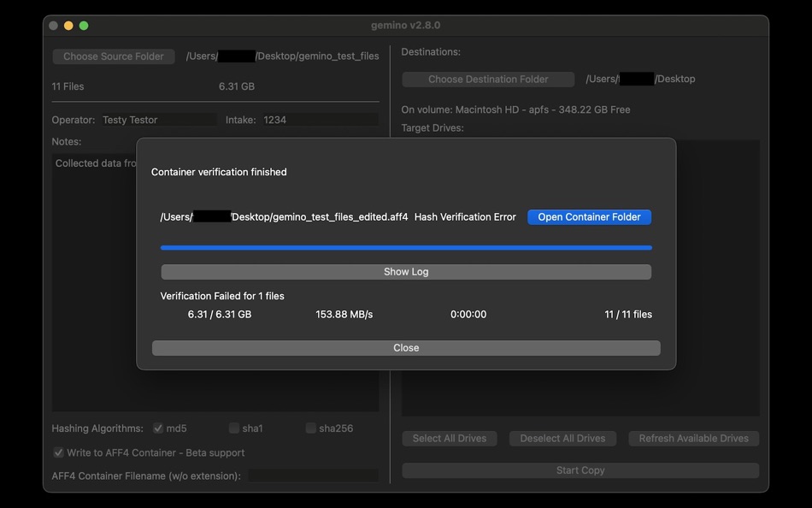Click 'Container verification finished' heading
This screenshot has width=812, height=508.
tap(219, 172)
